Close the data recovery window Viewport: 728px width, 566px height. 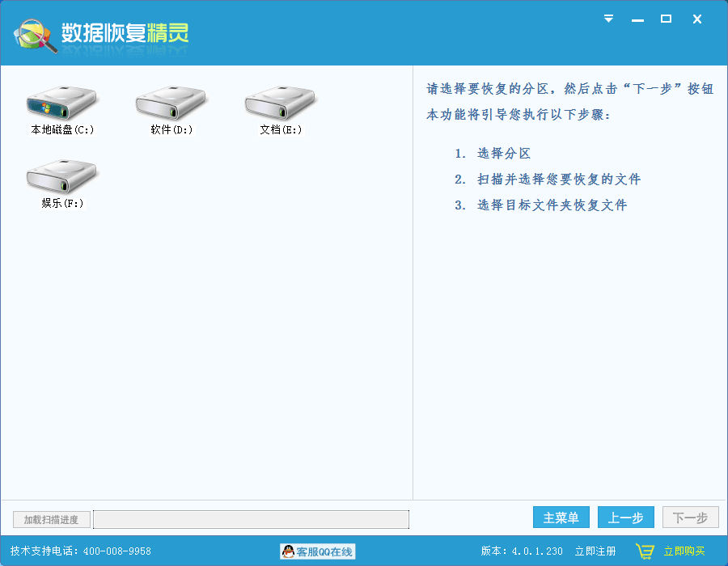[697, 19]
